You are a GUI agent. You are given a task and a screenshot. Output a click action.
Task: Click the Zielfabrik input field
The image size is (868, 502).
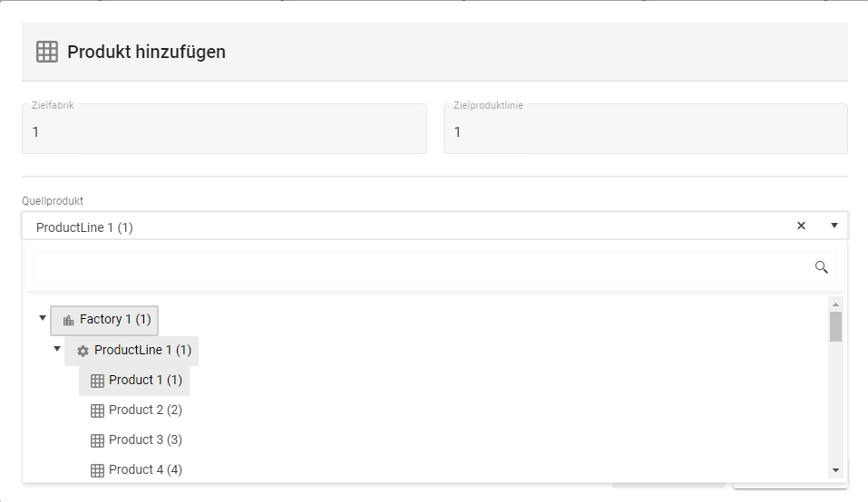tap(224, 131)
